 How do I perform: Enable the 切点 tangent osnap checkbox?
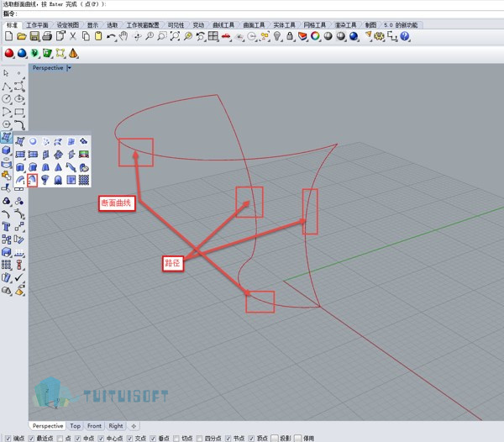[176, 439]
